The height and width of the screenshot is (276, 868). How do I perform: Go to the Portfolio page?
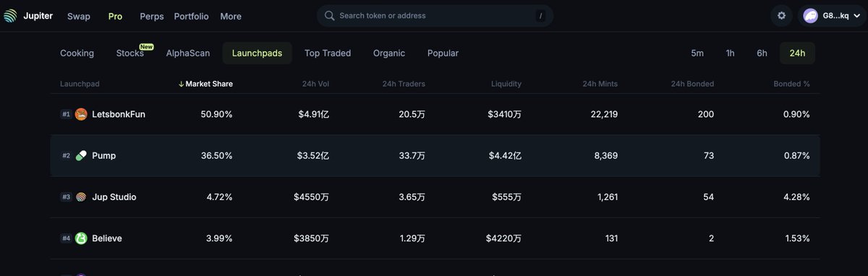tap(192, 16)
